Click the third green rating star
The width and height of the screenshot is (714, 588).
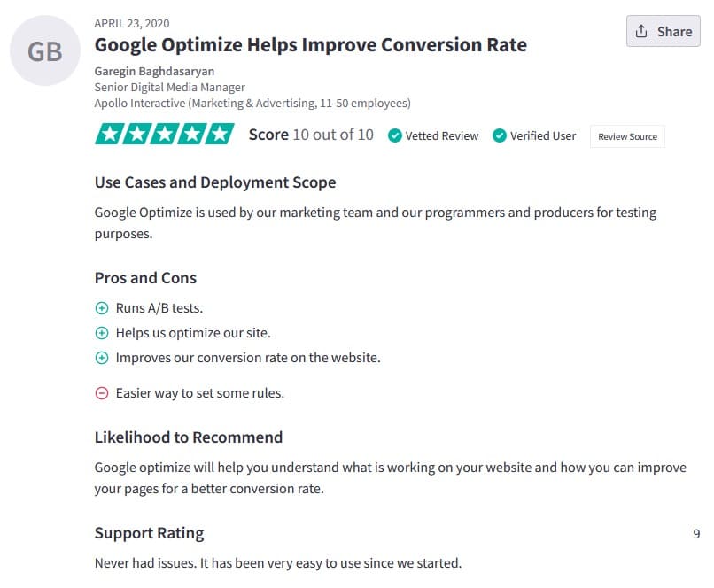(x=165, y=134)
